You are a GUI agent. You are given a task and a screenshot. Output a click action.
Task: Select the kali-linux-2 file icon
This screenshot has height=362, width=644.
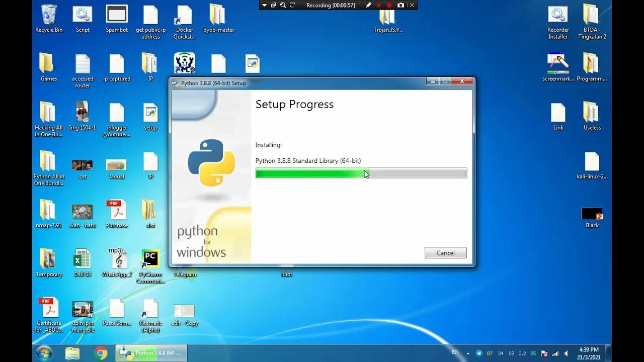tap(592, 165)
